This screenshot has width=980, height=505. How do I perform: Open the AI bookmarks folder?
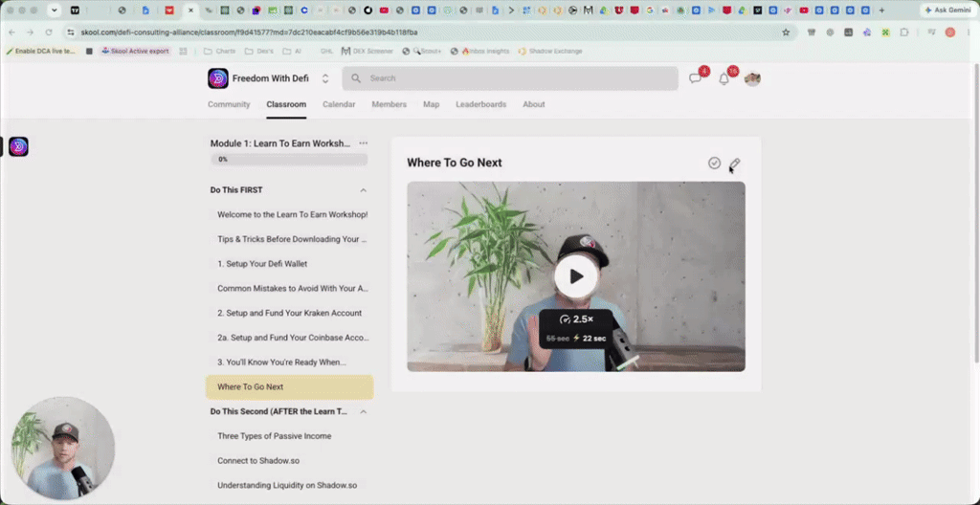pyautogui.click(x=292, y=52)
